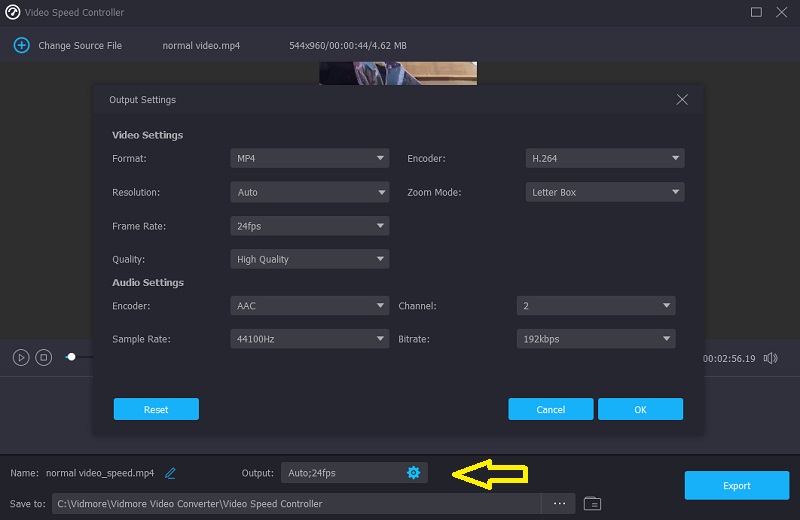Open the Quality dropdown showing High Quality
The width and height of the screenshot is (800, 520).
click(309, 259)
